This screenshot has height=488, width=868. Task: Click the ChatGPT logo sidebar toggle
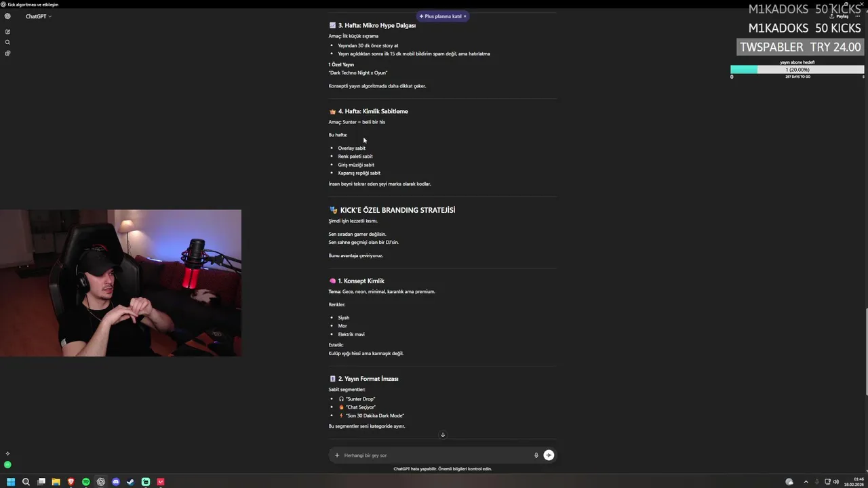click(7, 16)
